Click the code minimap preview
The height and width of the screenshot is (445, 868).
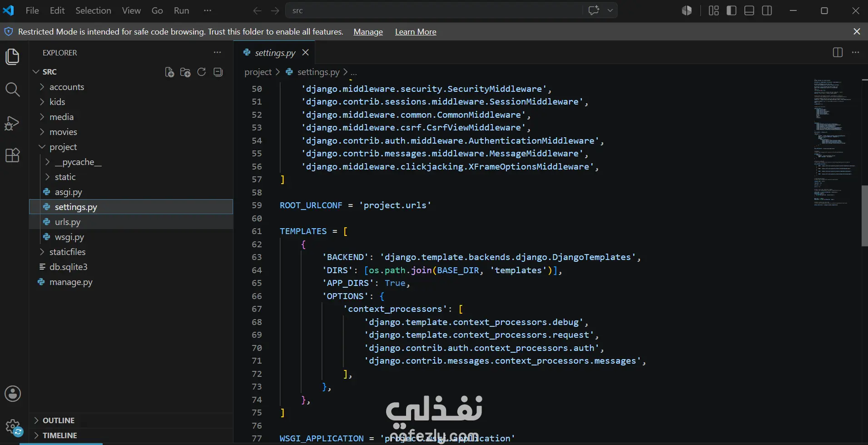[835, 143]
